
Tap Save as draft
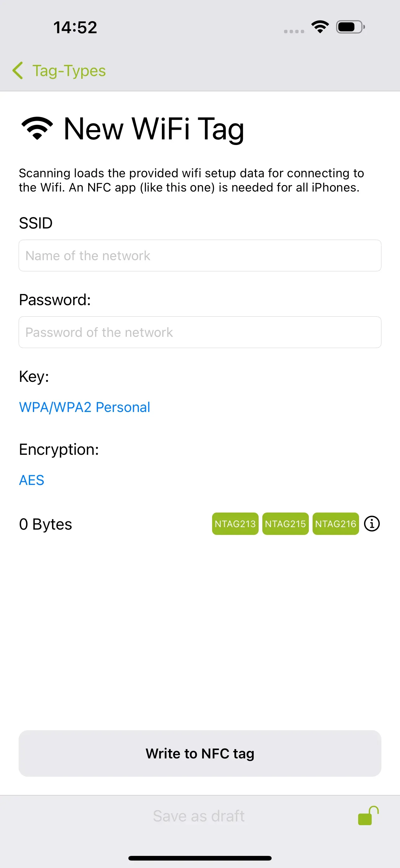(x=198, y=816)
